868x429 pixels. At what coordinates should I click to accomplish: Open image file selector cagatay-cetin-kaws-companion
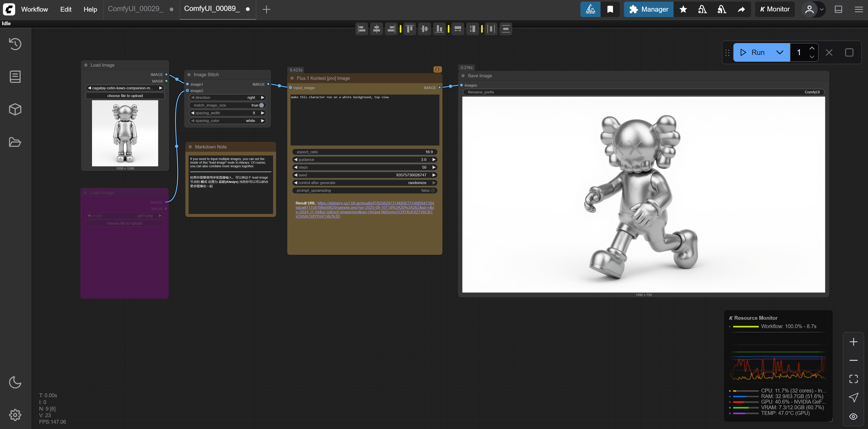125,88
